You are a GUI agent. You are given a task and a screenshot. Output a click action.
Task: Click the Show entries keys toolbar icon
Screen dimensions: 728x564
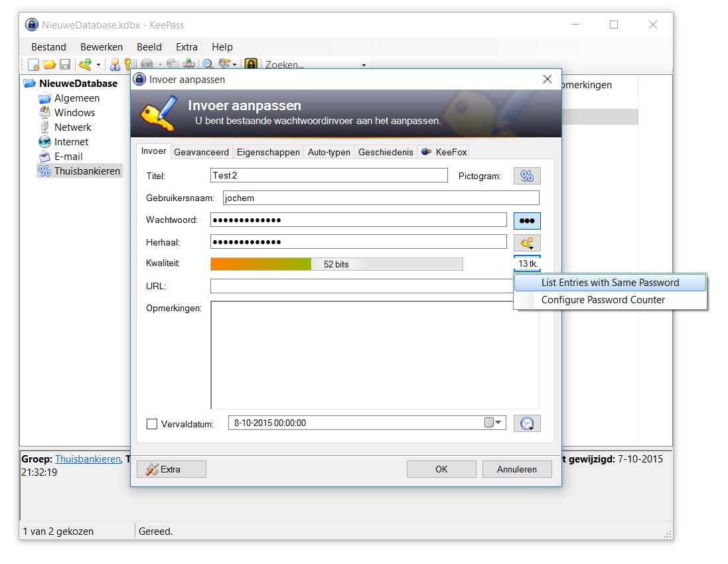pyautogui.click(x=224, y=64)
